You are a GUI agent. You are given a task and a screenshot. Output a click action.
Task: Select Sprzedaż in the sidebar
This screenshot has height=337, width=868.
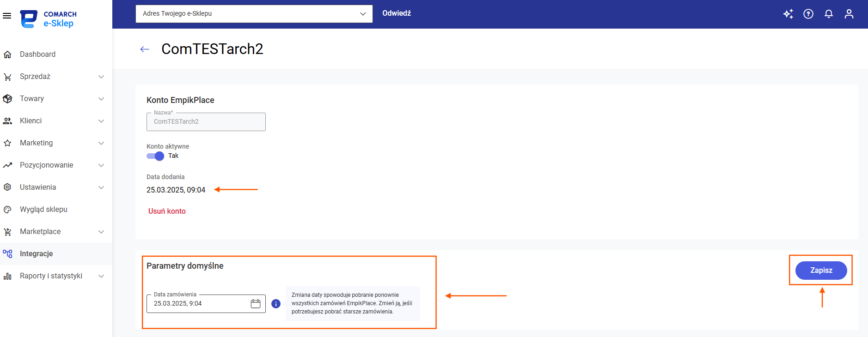pos(56,77)
